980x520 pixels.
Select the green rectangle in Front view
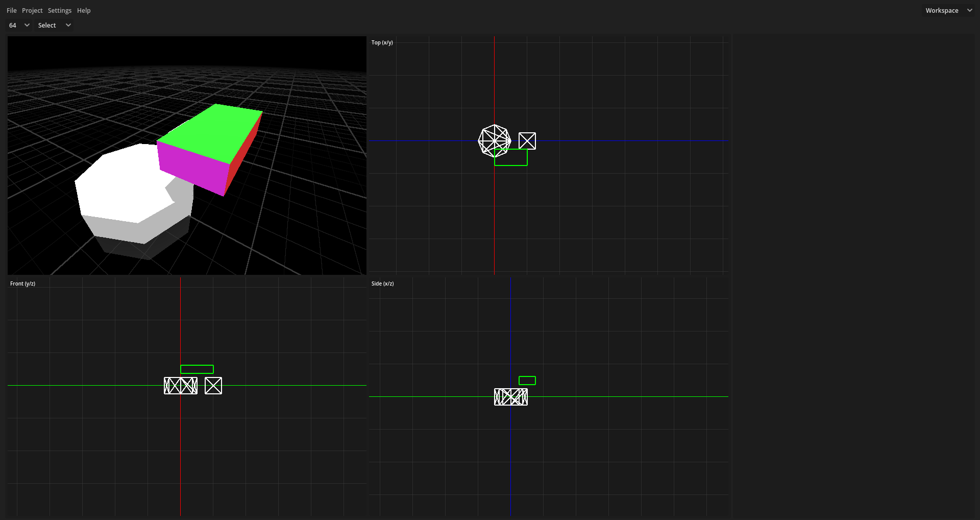click(197, 369)
